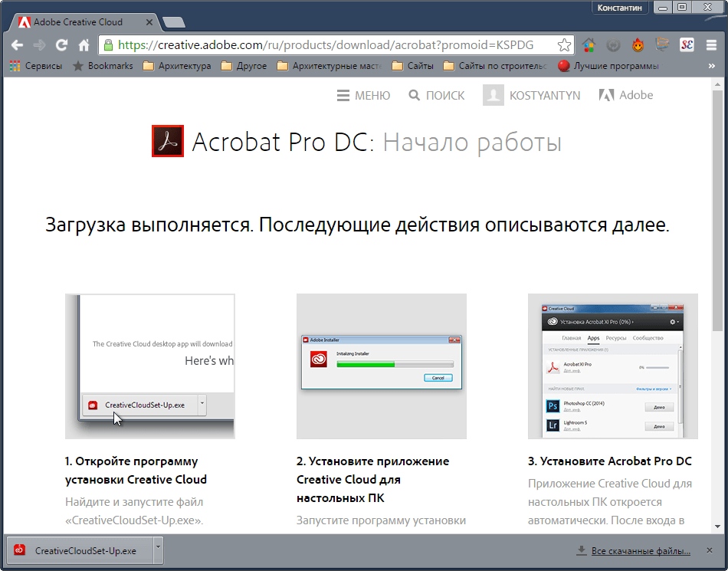Open the Другое bookmark folder
The image size is (728, 571).
pos(244,66)
